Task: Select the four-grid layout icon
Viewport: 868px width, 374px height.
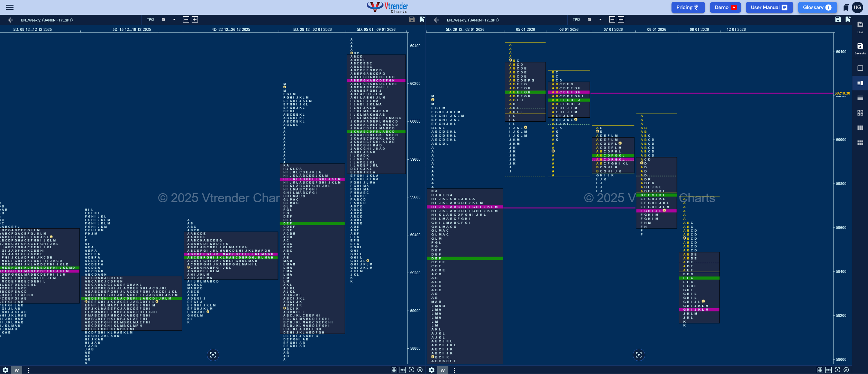Action: pos(860,113)
